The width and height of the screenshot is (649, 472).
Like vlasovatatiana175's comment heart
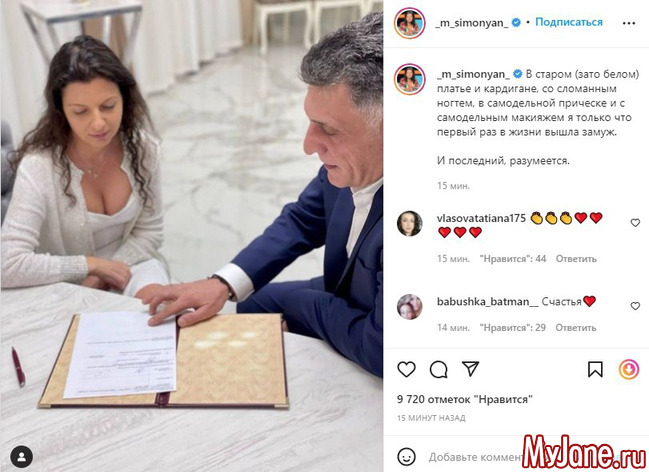[x=635, y=223]
